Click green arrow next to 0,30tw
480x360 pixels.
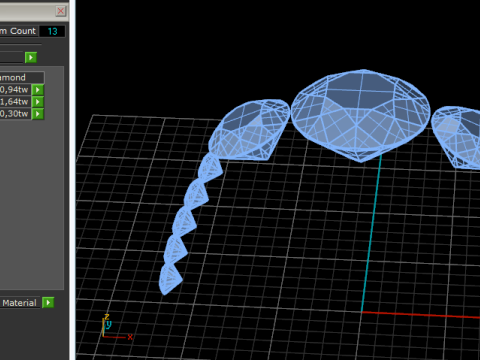pos(38,114)
